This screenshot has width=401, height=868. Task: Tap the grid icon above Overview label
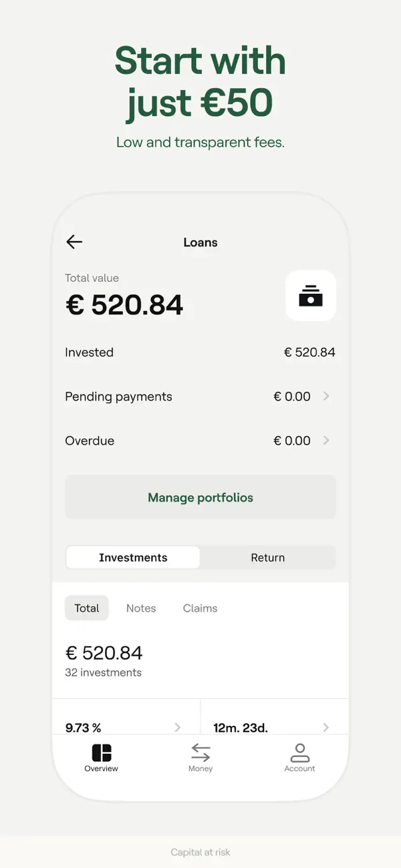(x=101, y=752)
